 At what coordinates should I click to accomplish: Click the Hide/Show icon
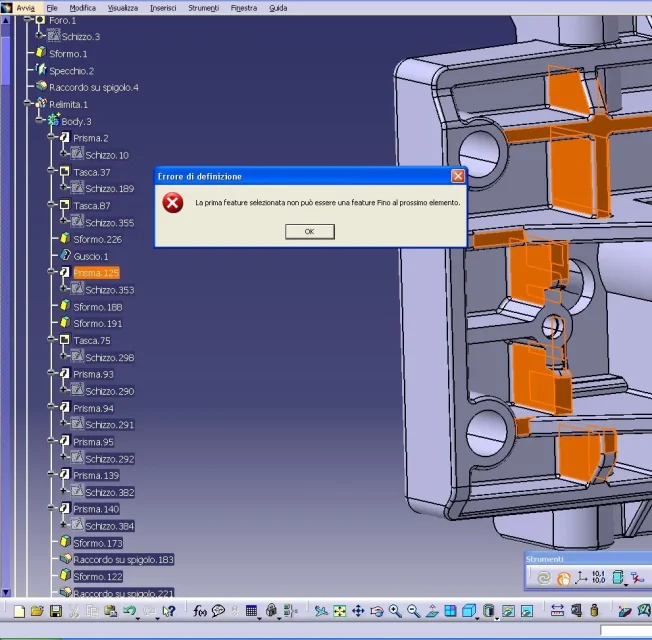coord(508,611)
